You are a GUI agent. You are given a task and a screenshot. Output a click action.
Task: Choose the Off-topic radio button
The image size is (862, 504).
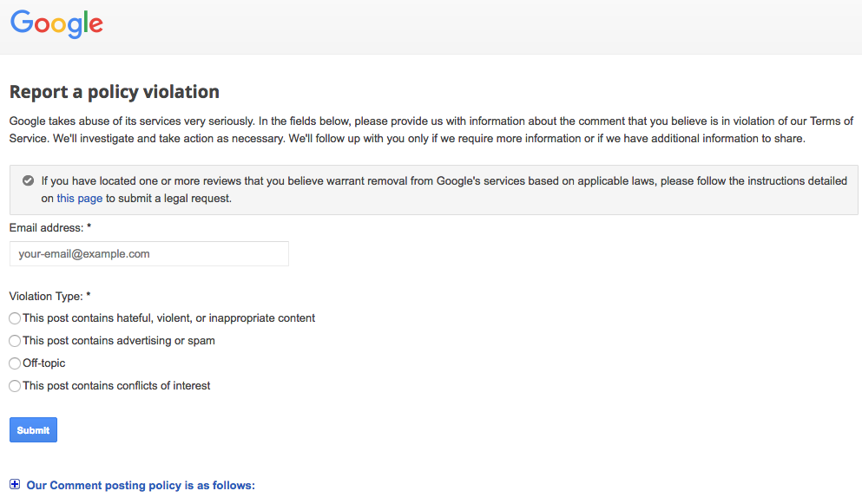tap(15, 363)
